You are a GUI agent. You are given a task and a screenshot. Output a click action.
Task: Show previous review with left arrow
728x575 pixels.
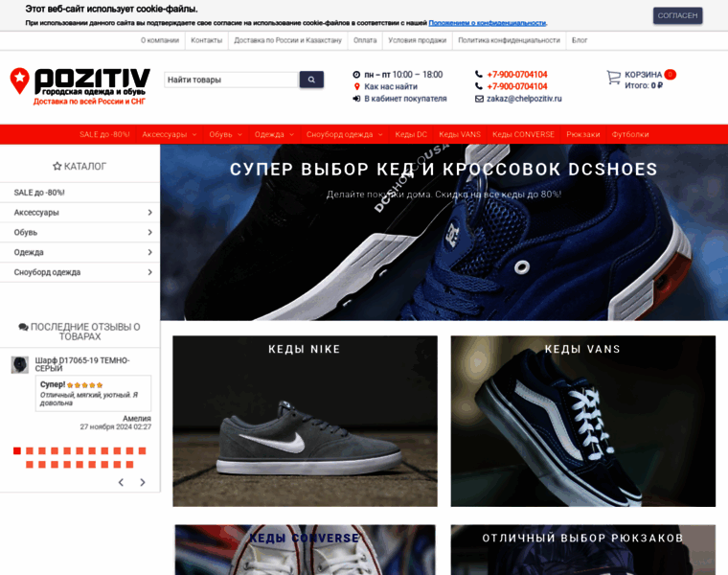point(121,482)
